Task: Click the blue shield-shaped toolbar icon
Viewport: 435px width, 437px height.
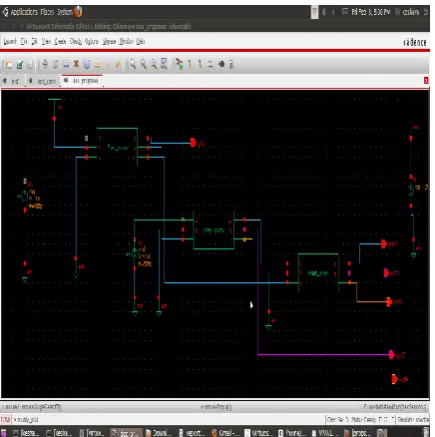Action: point(87,64)
